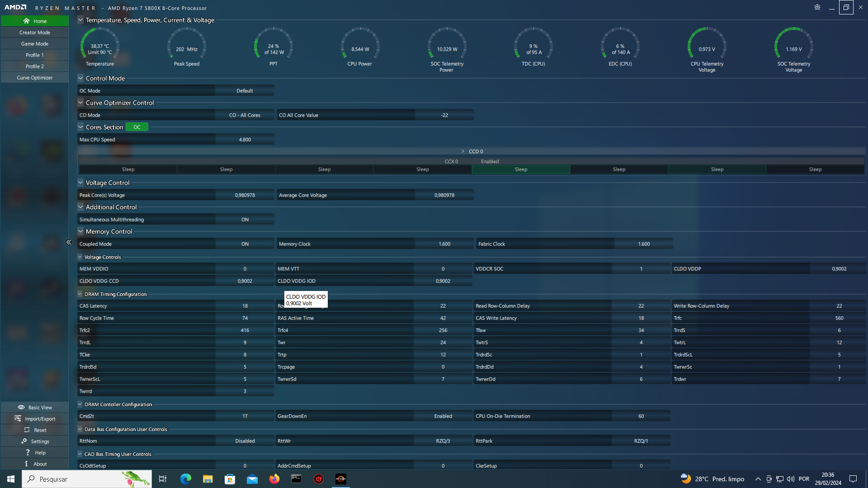868x488 pixels.
Task: Click CO All Core Value -22 field
Action: (444, 115)
